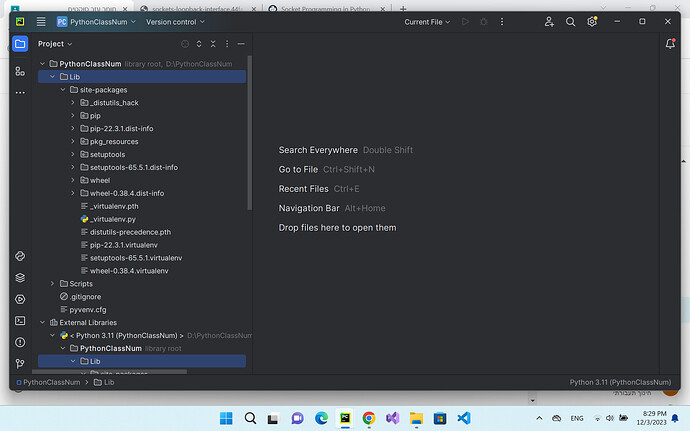Click the PyCharm logo icon in title bar
This screenshot has height=431, width=690.
[x=20, y=22]
